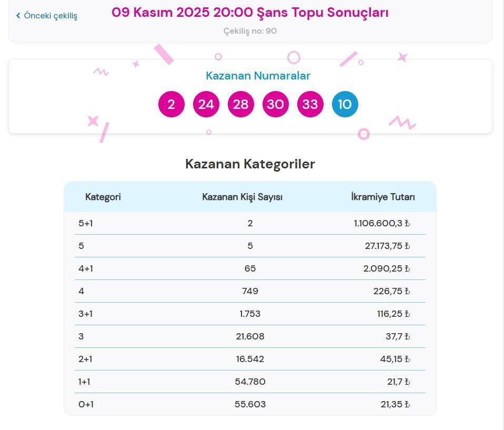Select winning number ball 24
Screen dimensions: 504x430
click(206, 104)
